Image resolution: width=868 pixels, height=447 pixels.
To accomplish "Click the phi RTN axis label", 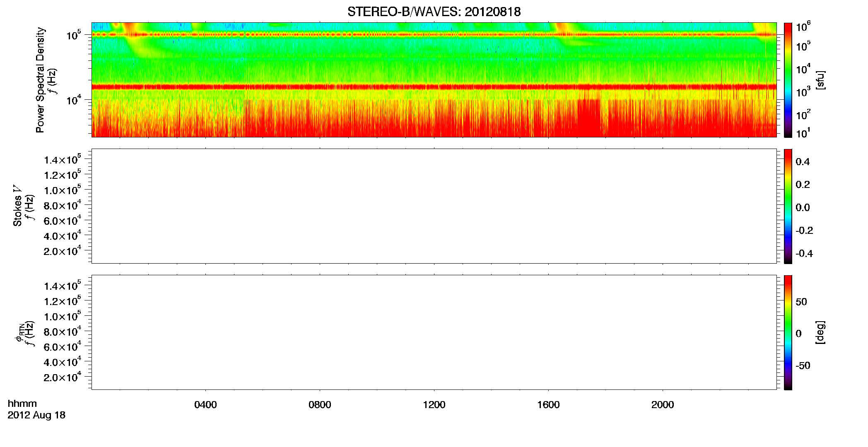I will coord(19,334).
